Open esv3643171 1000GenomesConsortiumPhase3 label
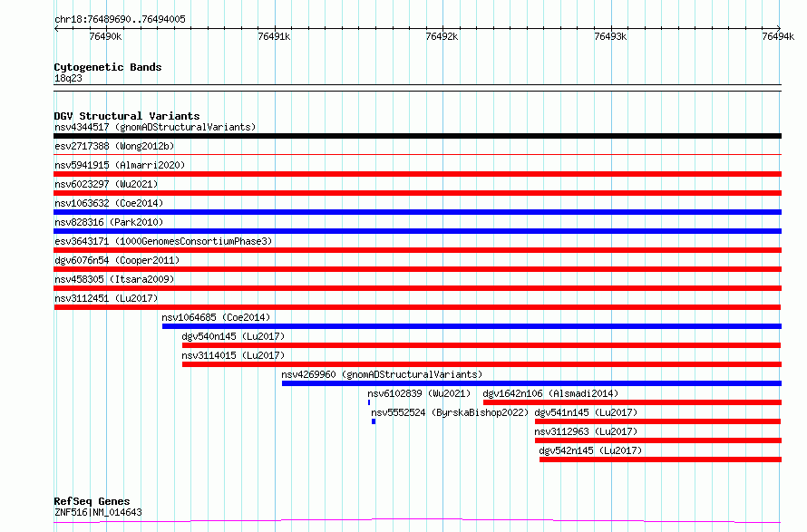Image resolution: width=807 pixels, height=532 pixels. [163, 241]
